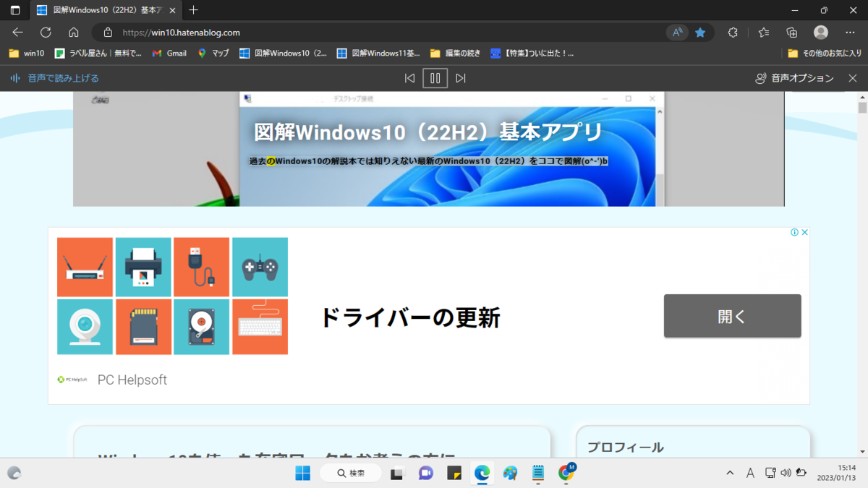Open the volume speaker tray icon
The width and height of the screenshot is (868, 488).
point(786,473)
